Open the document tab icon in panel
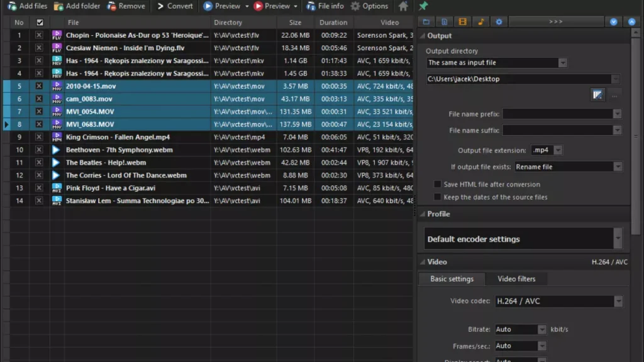This screenshot has width=644, height=362. pyautogui.click(x=445, y=22)
